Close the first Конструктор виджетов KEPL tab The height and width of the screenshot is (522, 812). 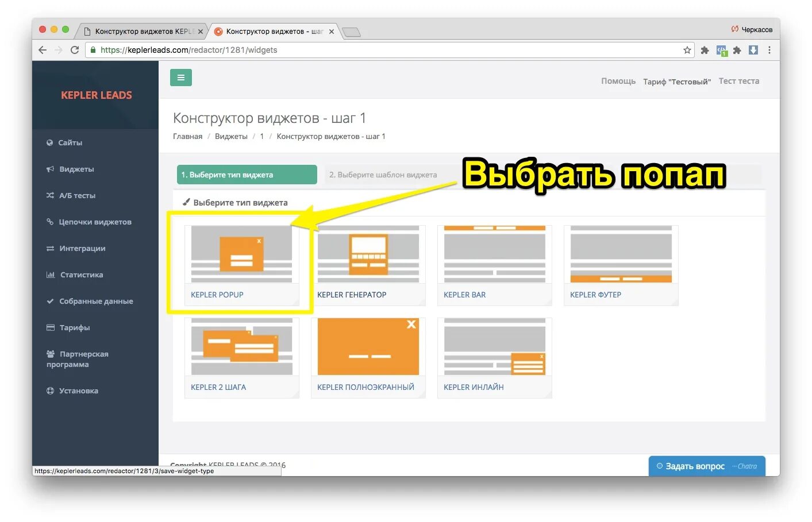point(201,32)
